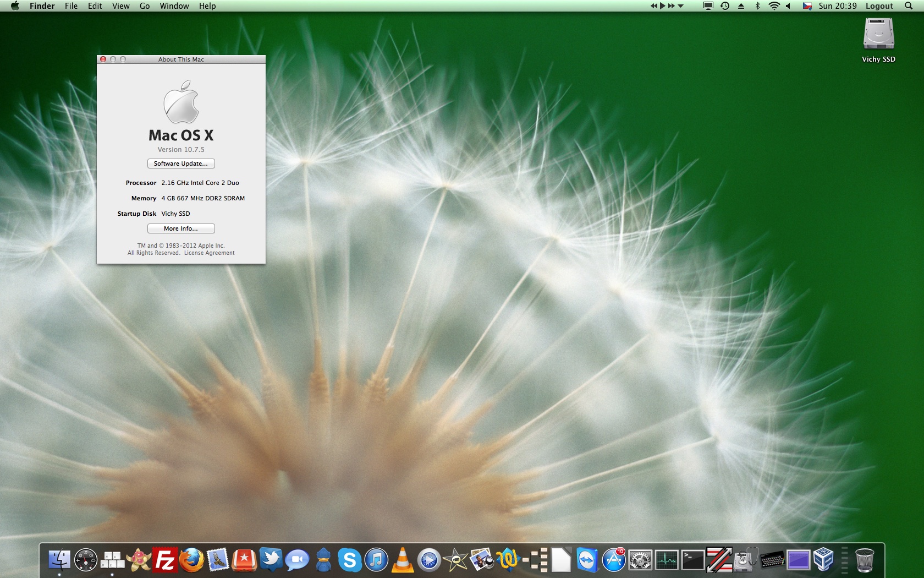Open Skype in the dock
The height and width of the screenshot is (578, 924).
point(349,560)
